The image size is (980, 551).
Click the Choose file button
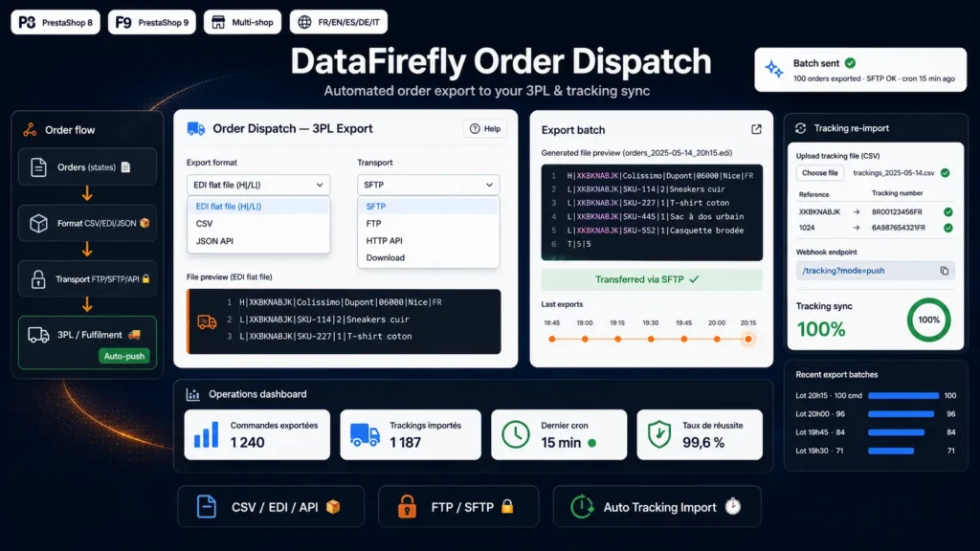819,173
